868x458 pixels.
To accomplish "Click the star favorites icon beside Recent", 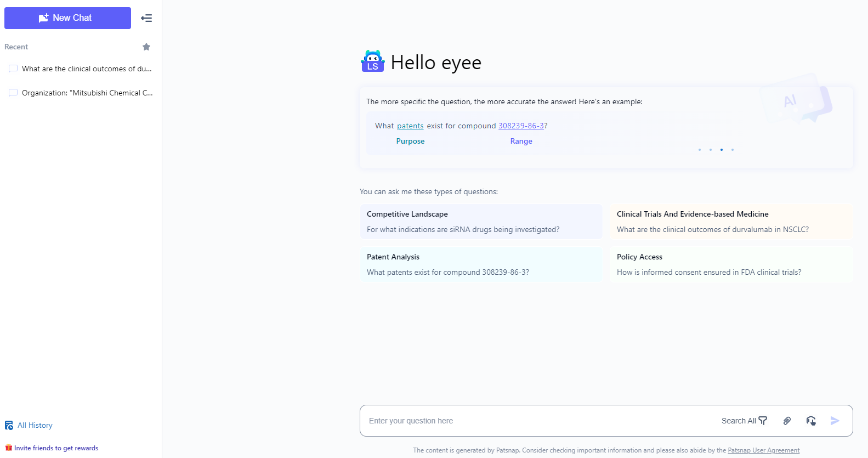I will [x=146, y=47].
